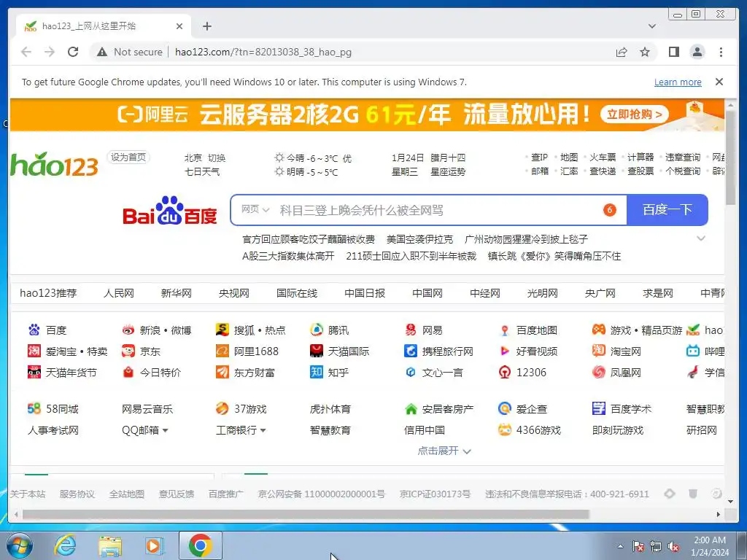Open Chrome tab search chevron
Screen dimensions: 747x560
652,26
